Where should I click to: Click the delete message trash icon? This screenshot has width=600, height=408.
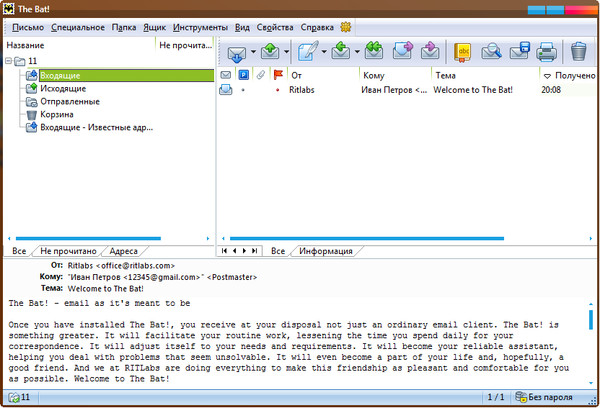pyautogui.click(x=579, y=52)
